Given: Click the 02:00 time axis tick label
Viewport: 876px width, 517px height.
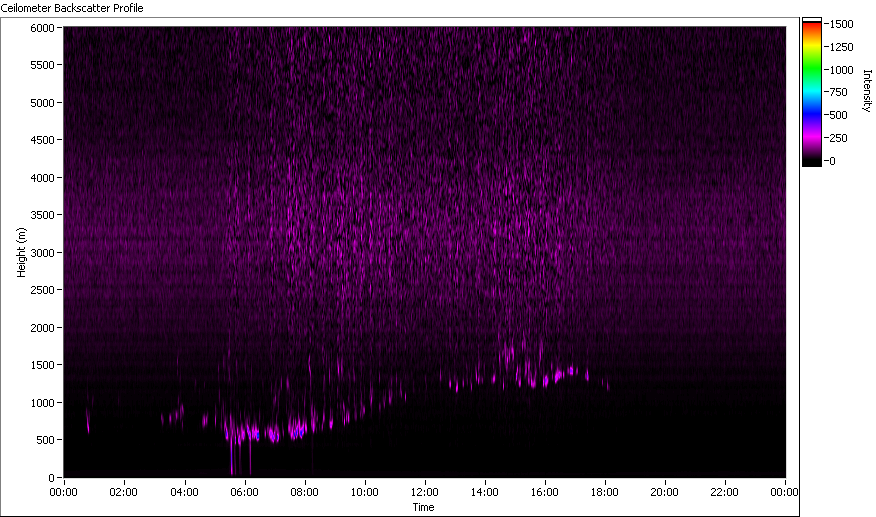Looking at the screenshot, I should click(x=123, y=492).
